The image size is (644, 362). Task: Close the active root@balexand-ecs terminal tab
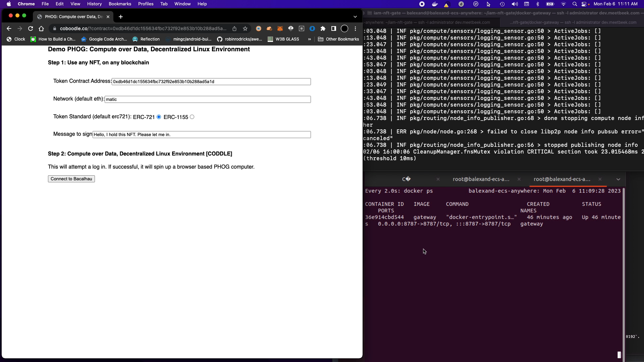point(600,179)
